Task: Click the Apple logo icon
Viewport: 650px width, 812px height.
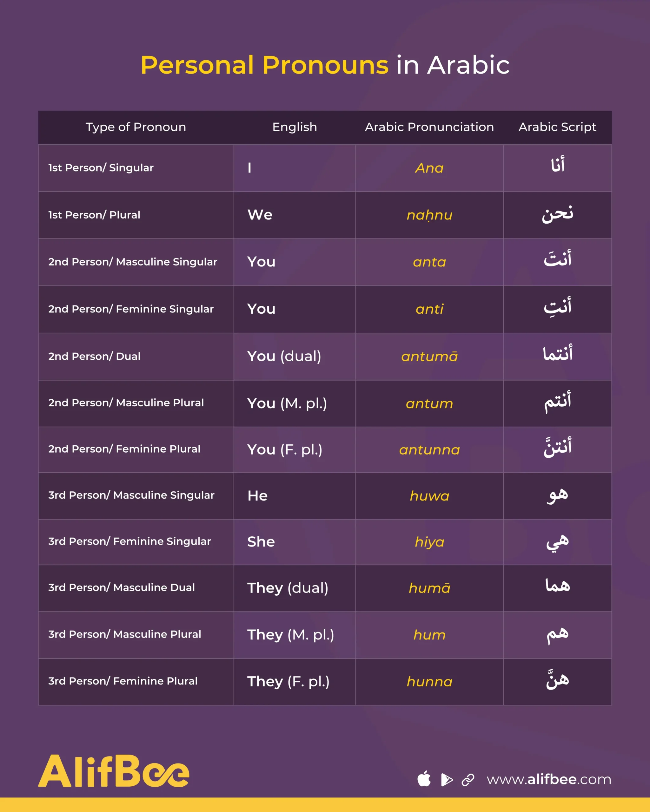Action: point(424,779)
